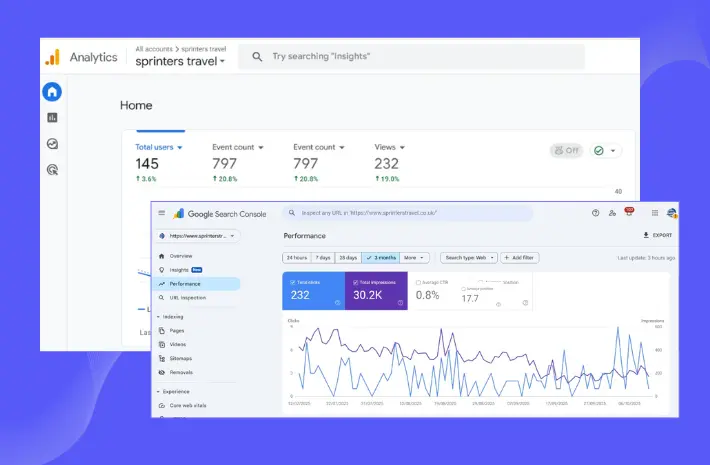Click help icon on Average position card
This screenshot has height=465, width=710.
pyautogui.click(x=499, y=305)
